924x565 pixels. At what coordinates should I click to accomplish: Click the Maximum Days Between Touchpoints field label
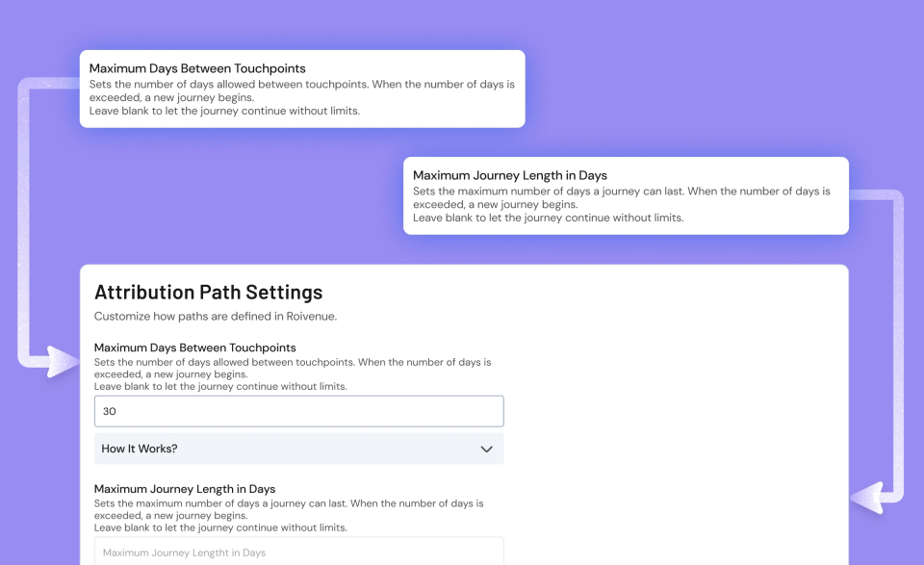195,347
